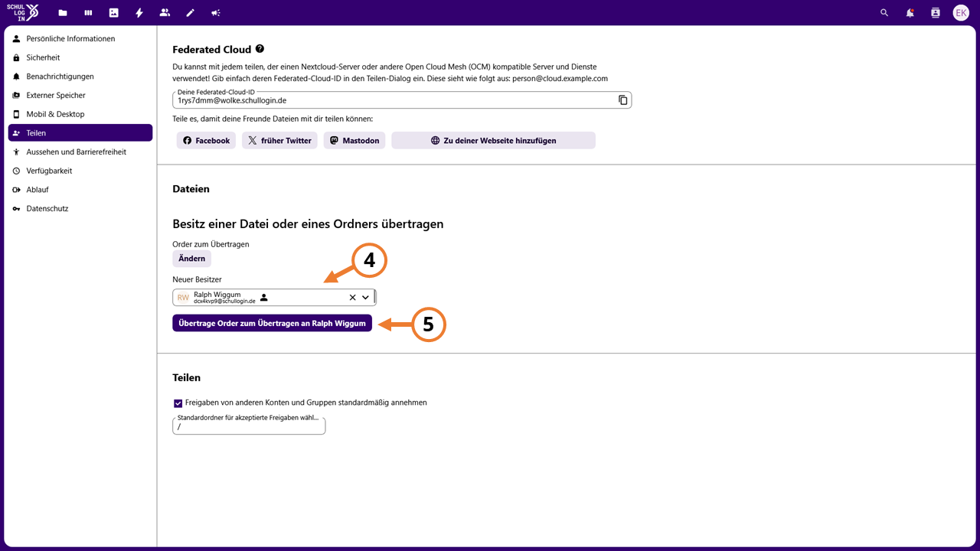The width and height of the screenshot is (980, 551).
Task: Open the Announcements megaphone icon
Action: [x=216, y=13]
